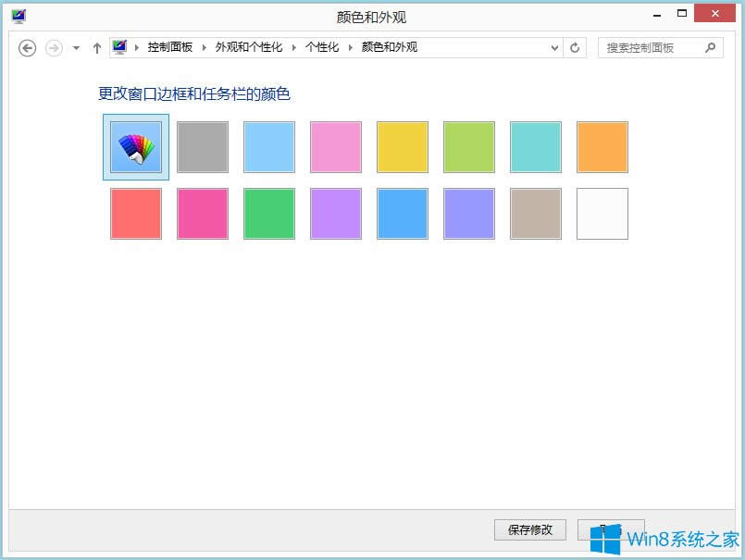Select the automatic color palette swatch
Viewport: 745px width, 560px height.
tap(135, 146)
